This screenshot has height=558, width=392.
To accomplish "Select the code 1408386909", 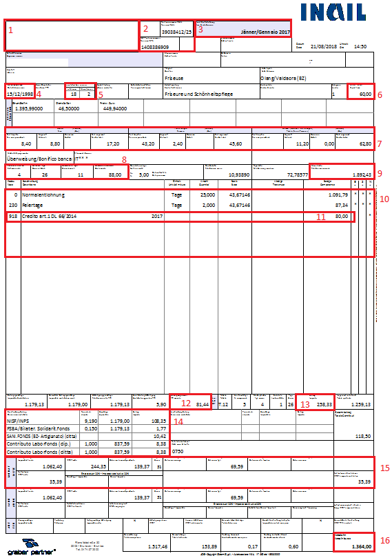I will 155,47.
